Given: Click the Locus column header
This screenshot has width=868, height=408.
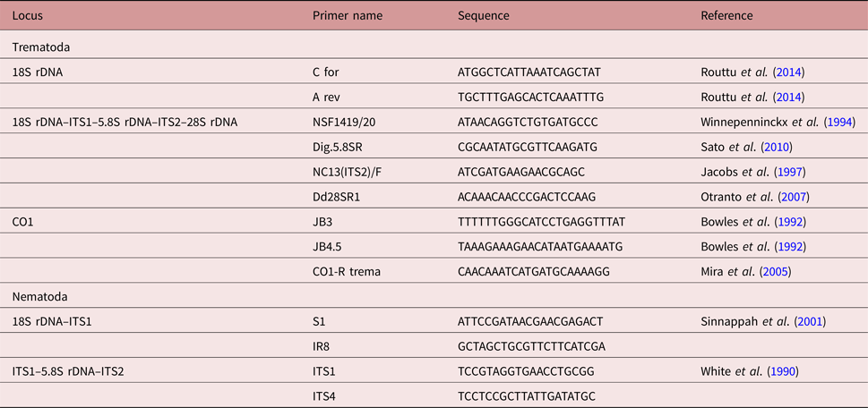Looking at the screenshot, I should pyautogui.click(x=27, y=16).
